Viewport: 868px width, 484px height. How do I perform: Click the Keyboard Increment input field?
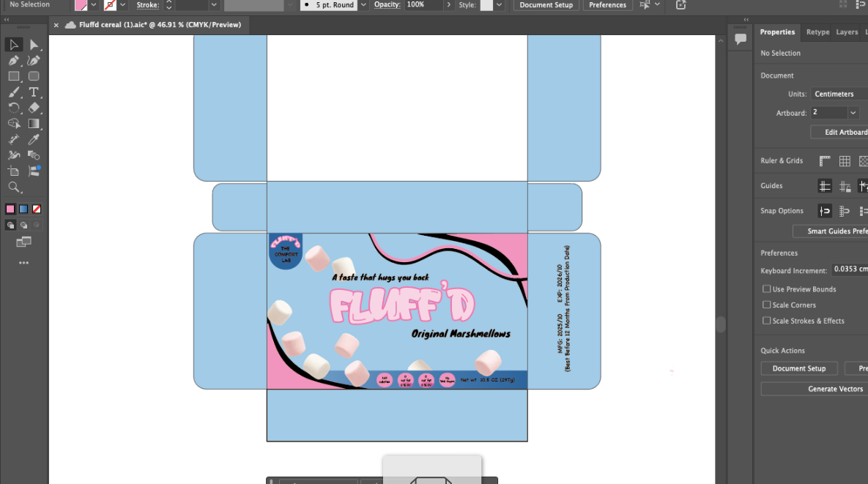[x=850, y=269]
